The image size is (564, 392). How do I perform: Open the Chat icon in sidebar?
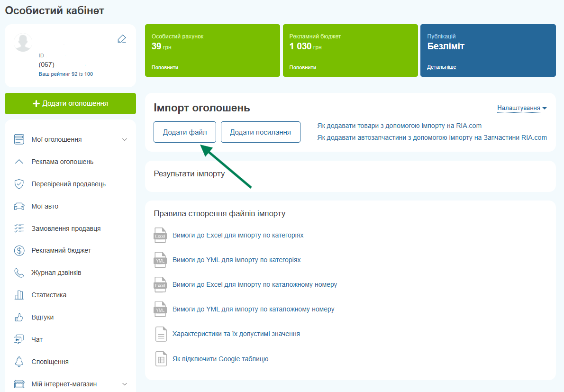pyautogui.click(x=18, y=339)
